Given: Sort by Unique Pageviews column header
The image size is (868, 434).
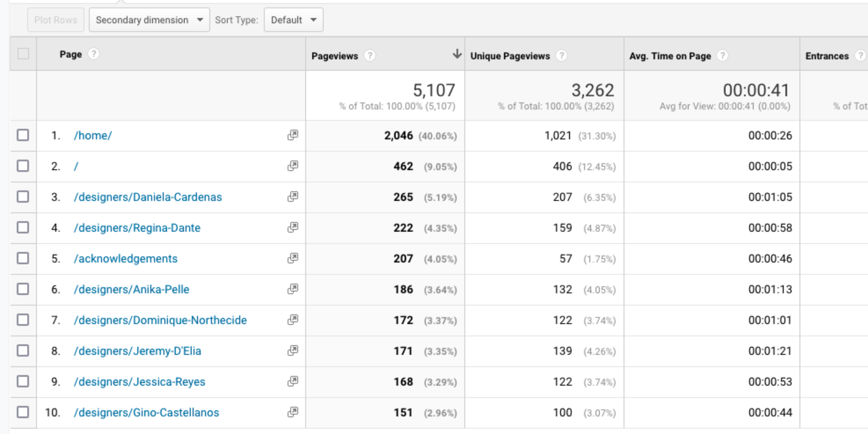Looking at the screenshot, I should [x=510, y=56].
